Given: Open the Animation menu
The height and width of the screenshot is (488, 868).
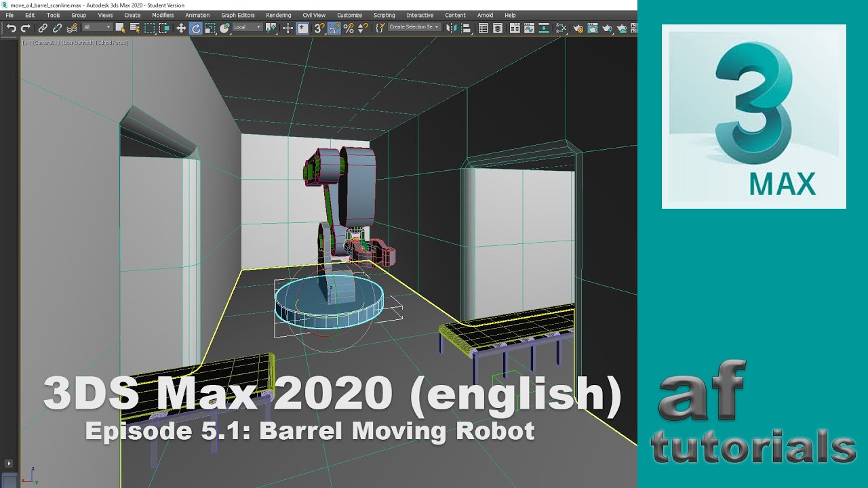Looking at the screenshot, I should (197, 15).
